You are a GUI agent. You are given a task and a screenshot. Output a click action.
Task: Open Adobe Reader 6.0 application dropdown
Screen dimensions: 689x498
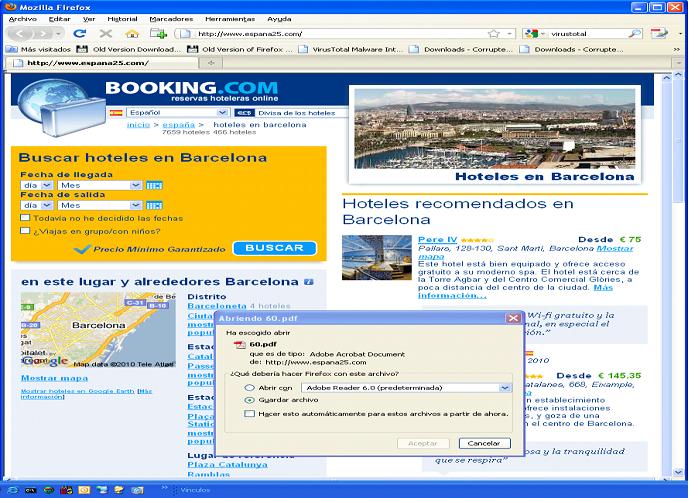coord(406,388)
